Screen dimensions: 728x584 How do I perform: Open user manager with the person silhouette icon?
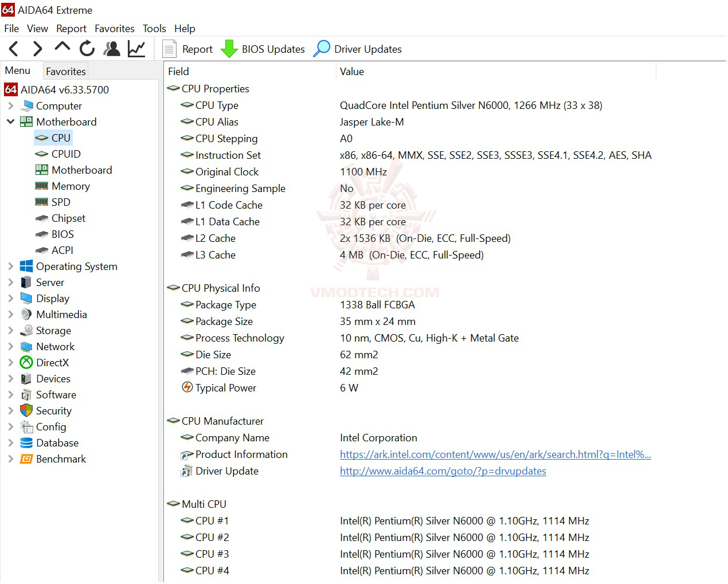click(112, 49)
